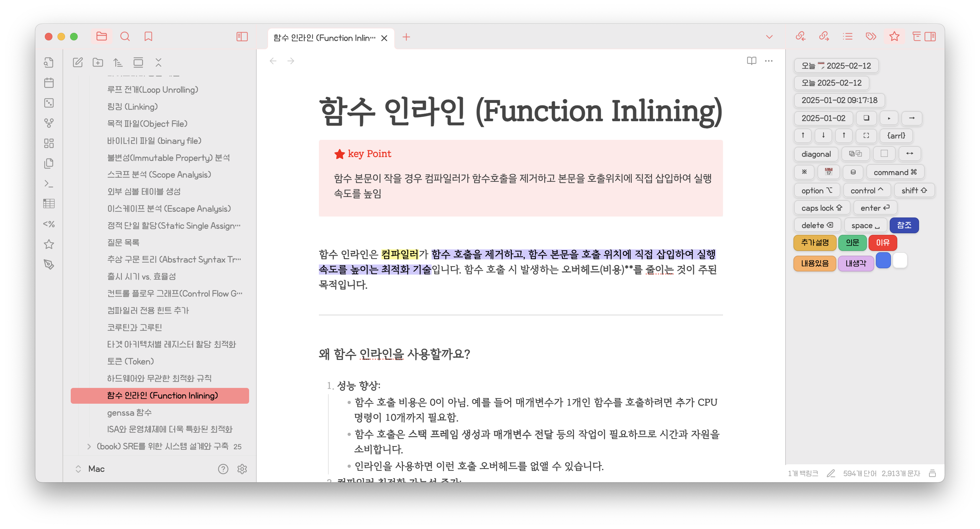Open the canvas ribbon icon
The height and width of the screenshot is (529, 980).
[x=49, y=103]
